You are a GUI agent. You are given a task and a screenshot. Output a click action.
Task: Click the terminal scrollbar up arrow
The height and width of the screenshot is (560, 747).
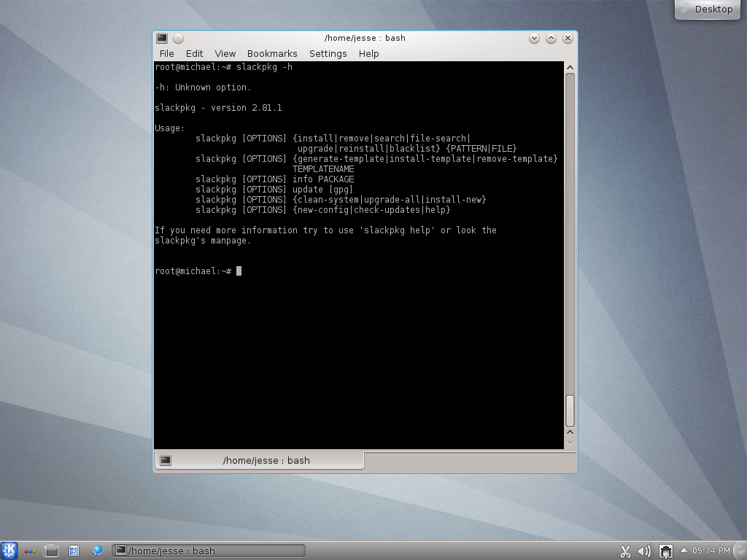[569, 68]
